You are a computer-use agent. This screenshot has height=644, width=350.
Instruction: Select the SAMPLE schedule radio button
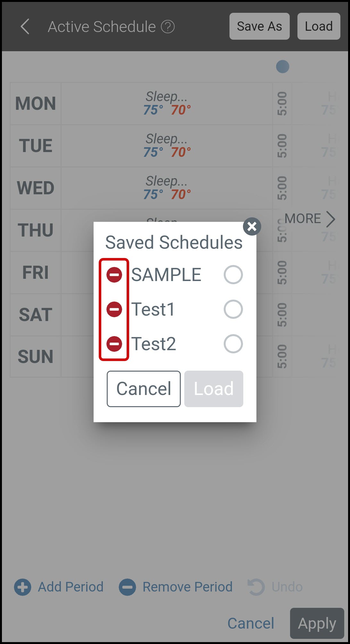pyautogui.click(x=233, y=275)
